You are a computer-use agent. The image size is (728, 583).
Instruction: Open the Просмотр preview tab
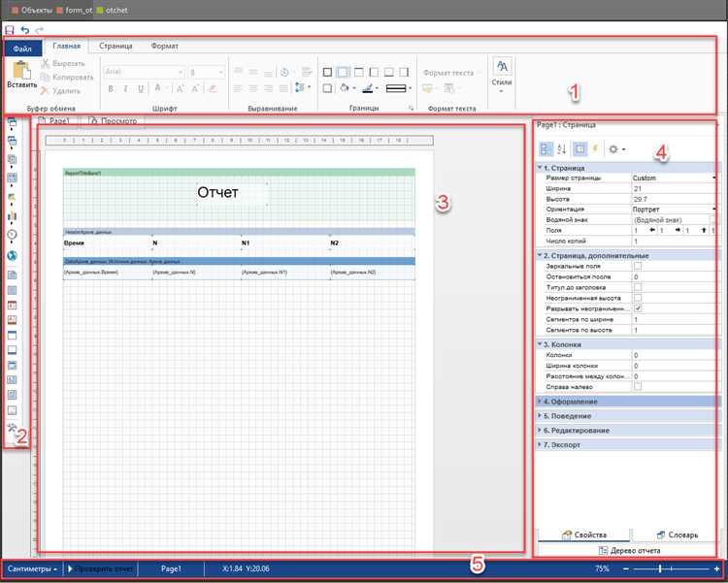[x=113, y=122]
